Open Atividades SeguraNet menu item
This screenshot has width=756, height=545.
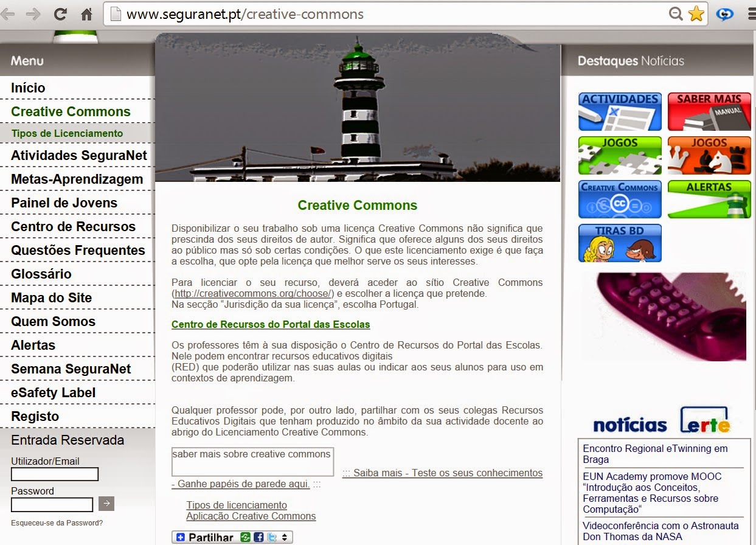[x=79, y=155]
